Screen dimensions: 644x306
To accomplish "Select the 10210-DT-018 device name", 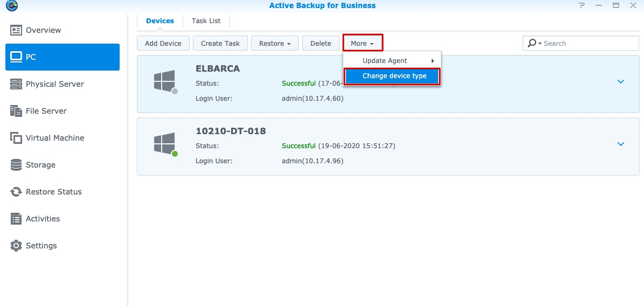I will [231, 131].
